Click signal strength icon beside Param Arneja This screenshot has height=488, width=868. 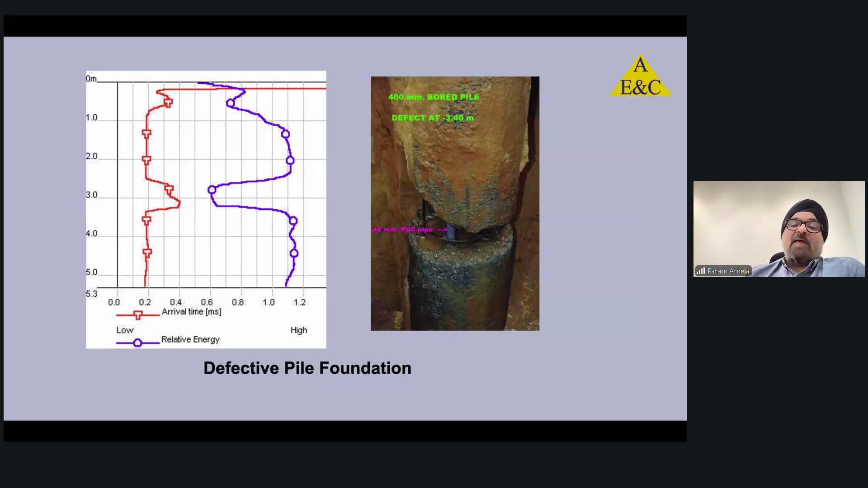(x=700, y=271)
